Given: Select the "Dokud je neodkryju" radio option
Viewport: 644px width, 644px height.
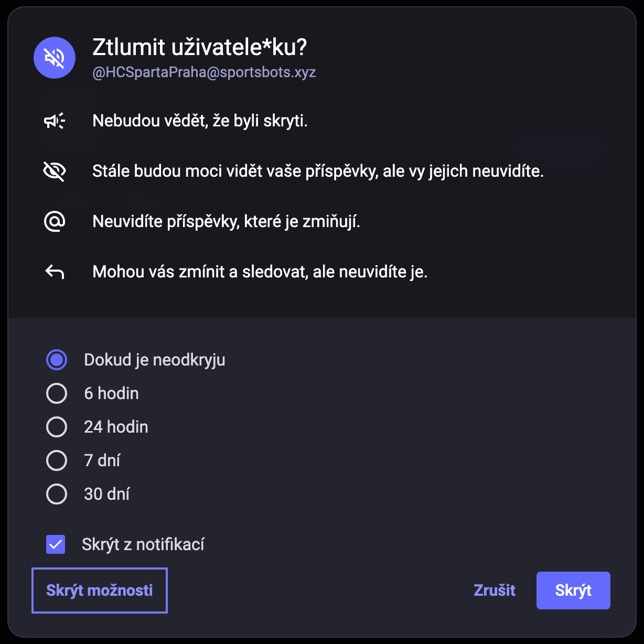Looking at the screenshot, I should (x=57, y=360).
